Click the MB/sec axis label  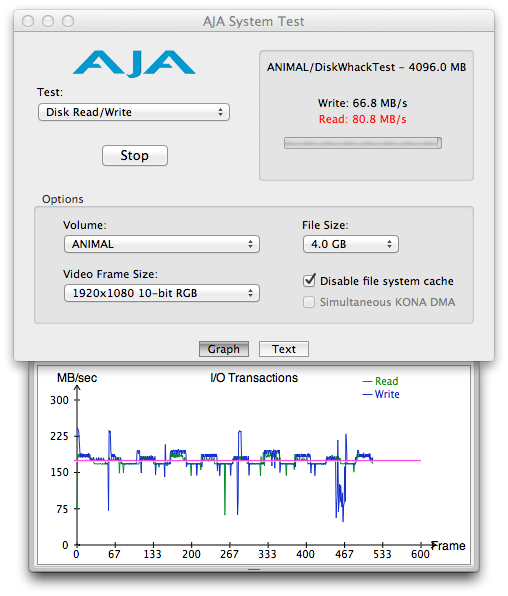pos(77,378)
